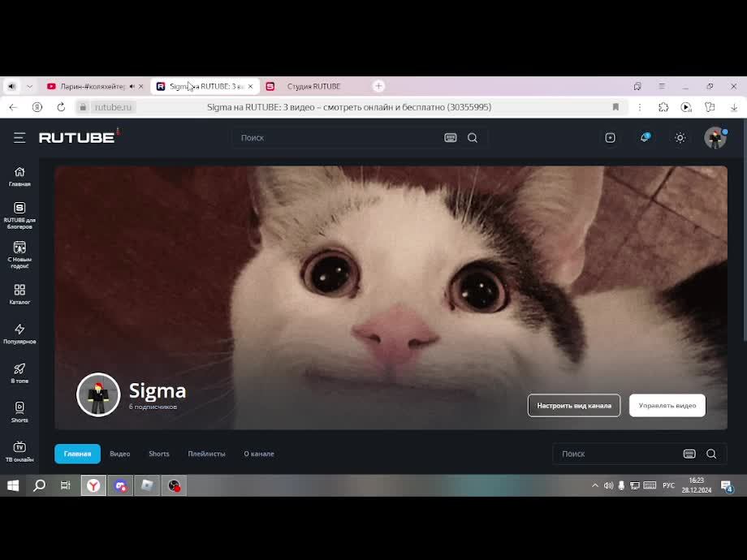Click the rutube.ru address domain

pyautogui.click(x=113, y=107)
